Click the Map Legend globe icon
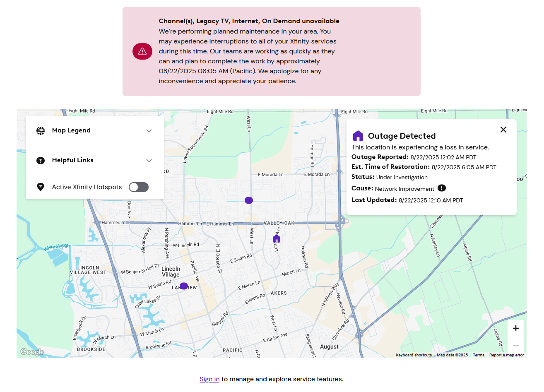Image resolution: width=544 pixels, height=392 pixels. pos(41,131)
